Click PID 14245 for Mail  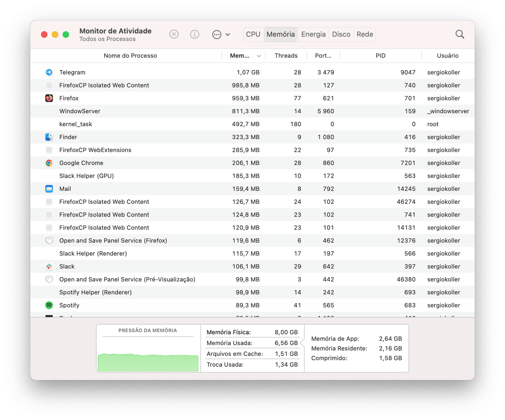coord(406,189)
